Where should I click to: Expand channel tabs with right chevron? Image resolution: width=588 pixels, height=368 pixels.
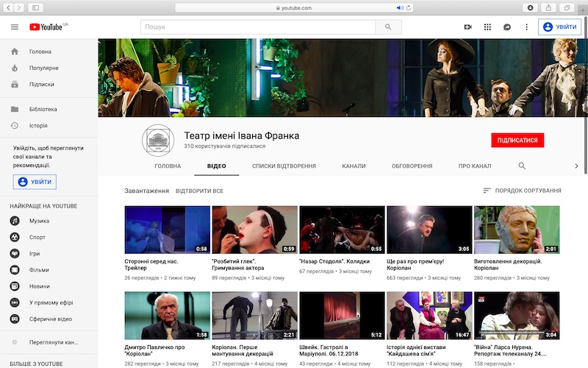576,166
